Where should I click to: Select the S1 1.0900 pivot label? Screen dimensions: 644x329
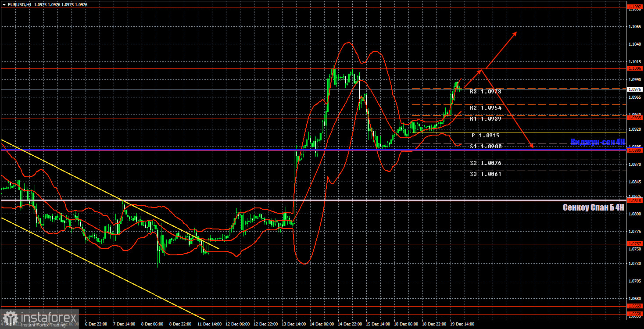tap(485, 147)
